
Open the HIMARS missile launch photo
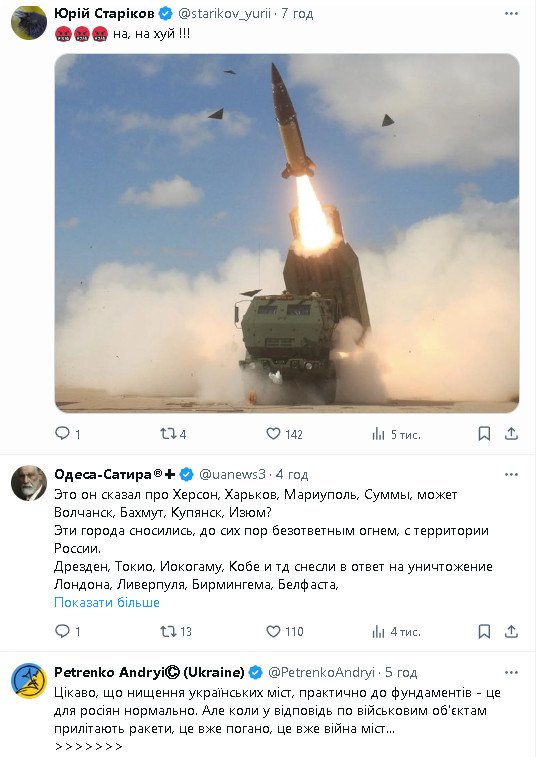(x=287, y=233)
